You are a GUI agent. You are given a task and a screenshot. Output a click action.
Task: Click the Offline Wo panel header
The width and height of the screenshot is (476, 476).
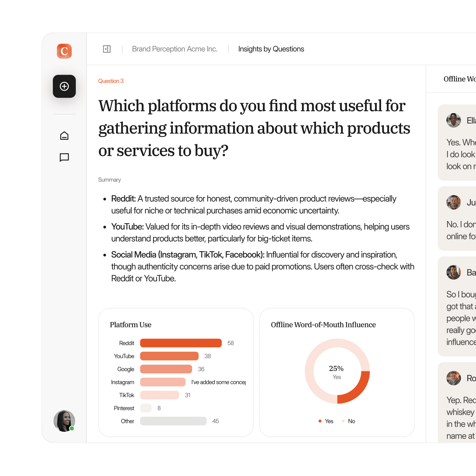tap(460, 79)
